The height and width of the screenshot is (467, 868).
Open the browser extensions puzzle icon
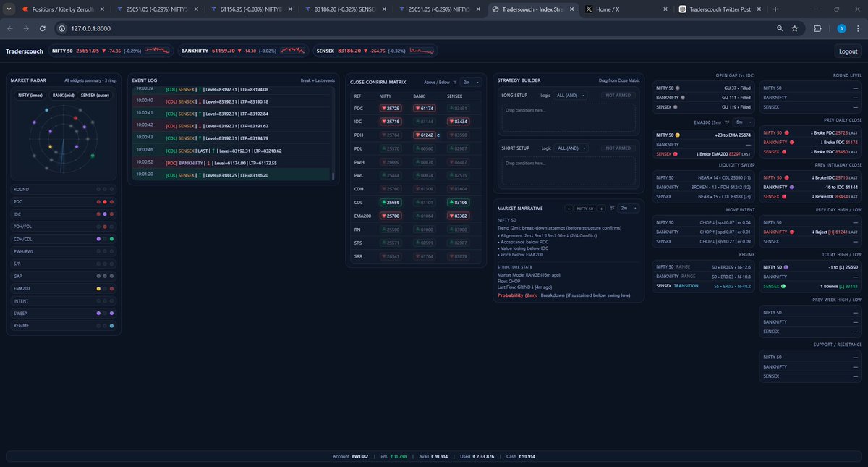click(818, 28)
